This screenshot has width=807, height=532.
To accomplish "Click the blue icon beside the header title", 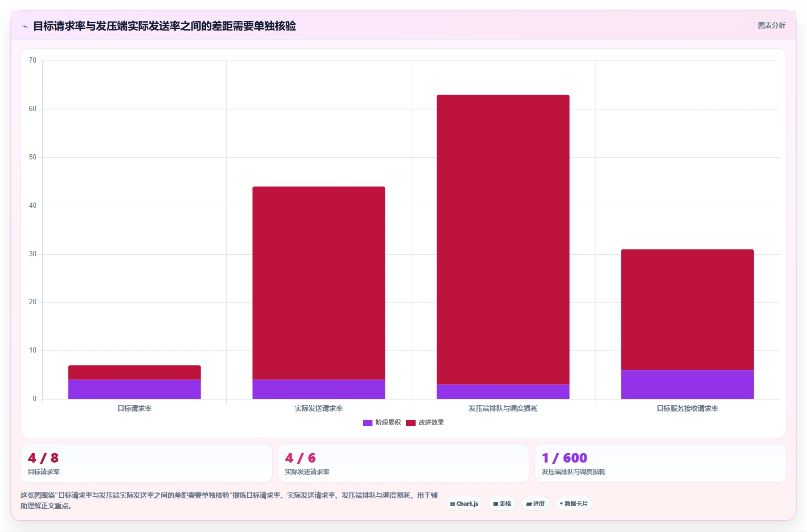I will coord(25,26).
